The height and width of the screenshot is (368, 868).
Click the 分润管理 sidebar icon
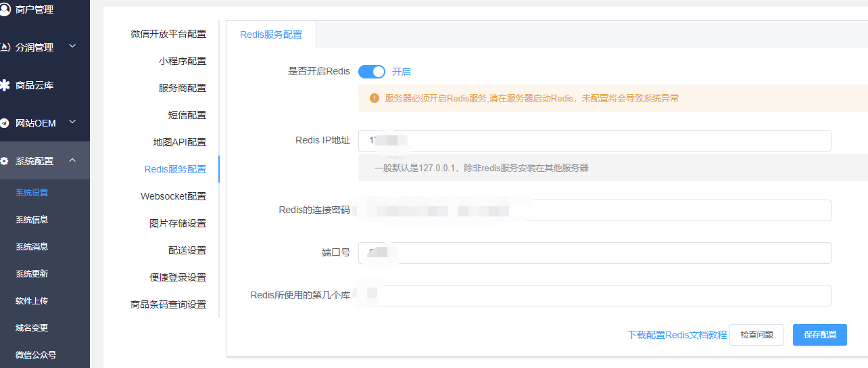point(5,47)
